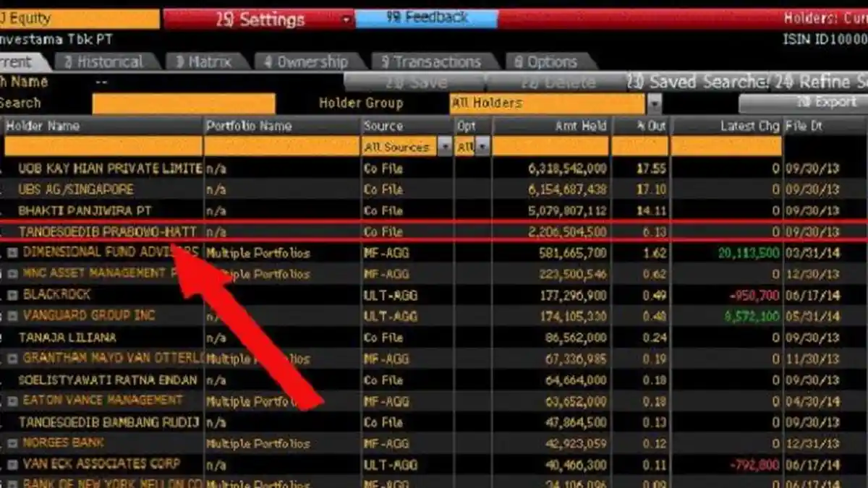Click amount held 581,665,700
This screenshot has width=868, height=488.
point(573,253)
